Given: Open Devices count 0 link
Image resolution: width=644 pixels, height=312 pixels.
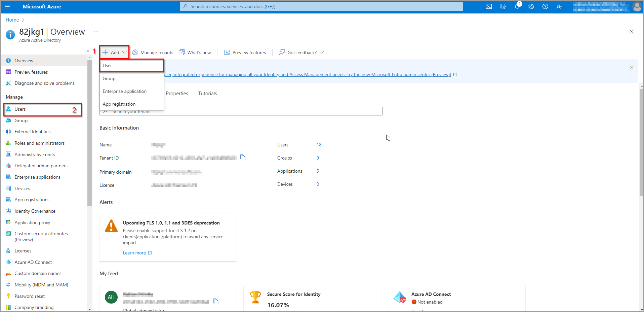Looking at the screenshot, I should (x=318, y=184).
